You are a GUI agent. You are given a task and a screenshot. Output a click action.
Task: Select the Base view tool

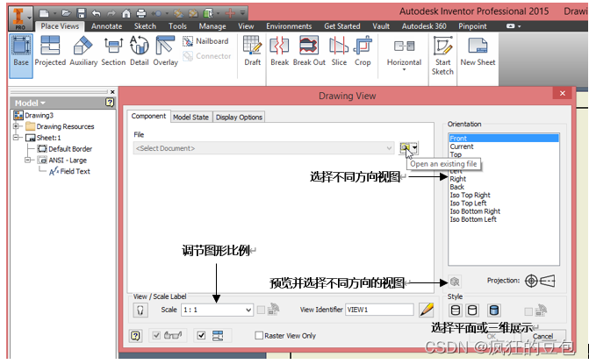point(20,50)
